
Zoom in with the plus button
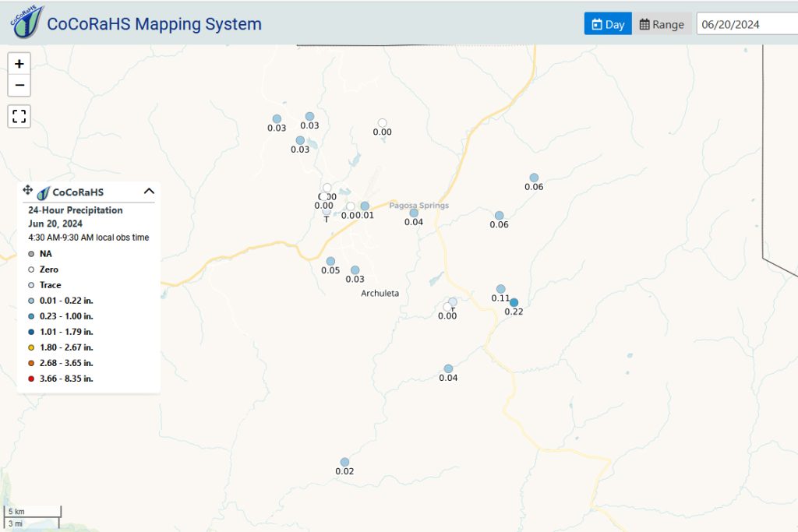pyautogui.click(x=19, y=64)
